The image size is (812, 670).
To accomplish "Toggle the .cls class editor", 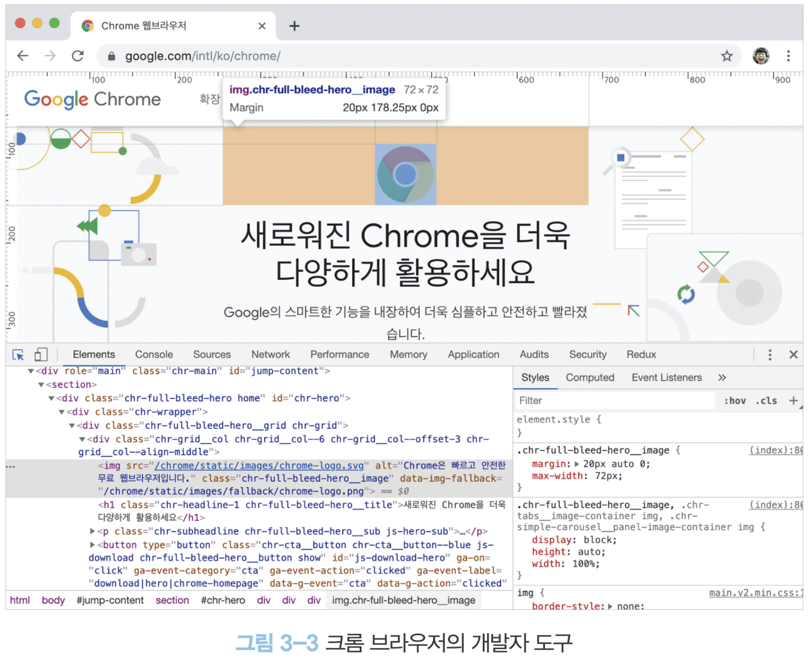I will tap(766, 401).
